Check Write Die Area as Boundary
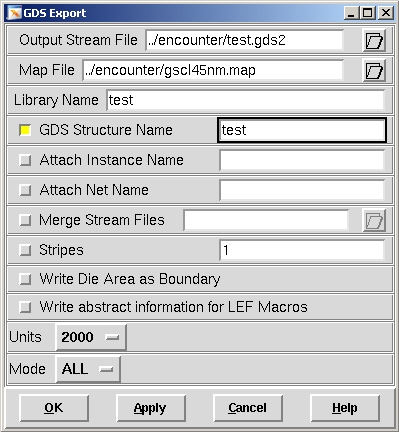This screenshot has width=399, height=432. 25,279
